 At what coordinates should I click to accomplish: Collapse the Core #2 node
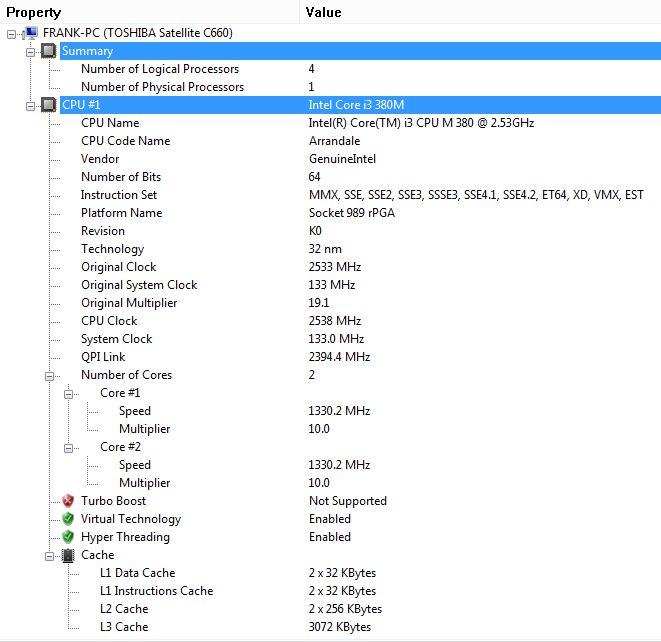pos(68,448)
